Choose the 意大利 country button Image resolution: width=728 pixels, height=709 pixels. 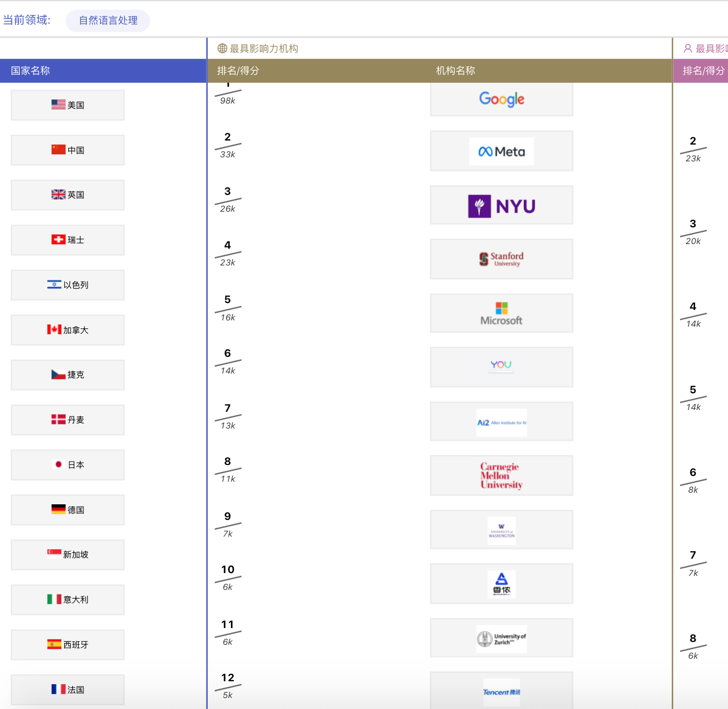click(x=68, y=600)
